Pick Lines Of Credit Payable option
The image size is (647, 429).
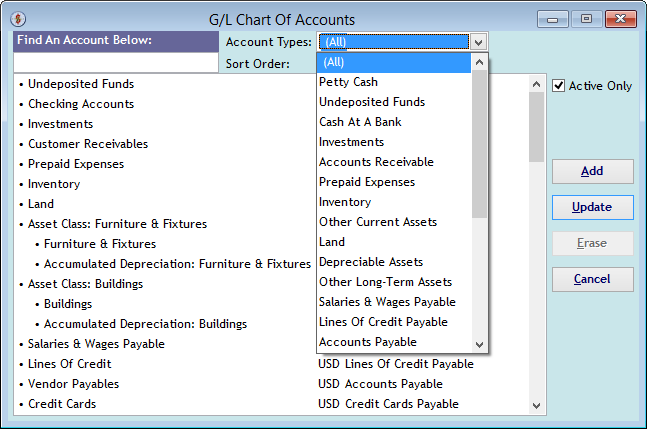tap(394, 322)
